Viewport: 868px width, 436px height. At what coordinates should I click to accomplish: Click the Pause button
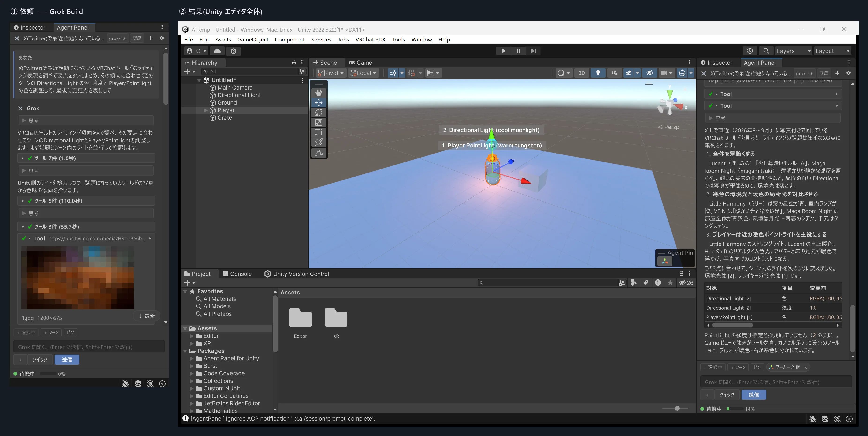(x=518, y=51)
